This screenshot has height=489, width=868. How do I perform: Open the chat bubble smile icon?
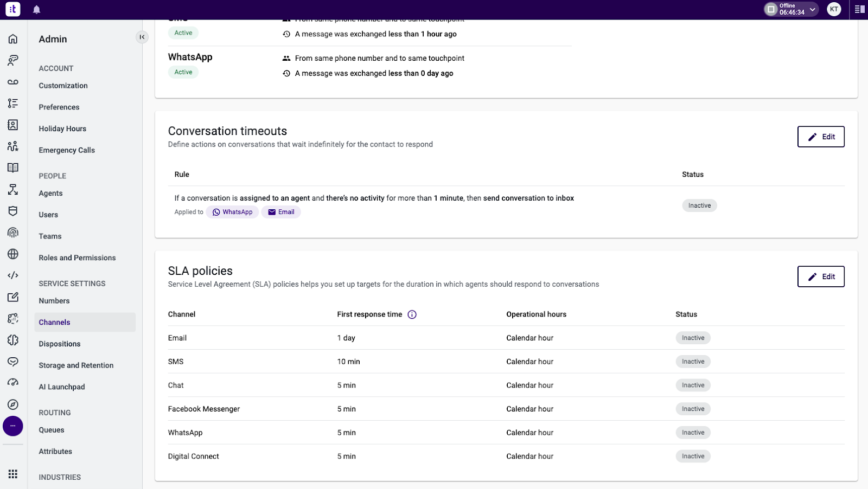(13, 362)
